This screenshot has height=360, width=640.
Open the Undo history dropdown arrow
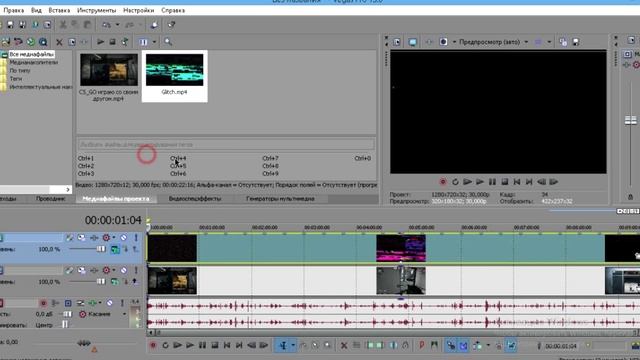[117, 25]
